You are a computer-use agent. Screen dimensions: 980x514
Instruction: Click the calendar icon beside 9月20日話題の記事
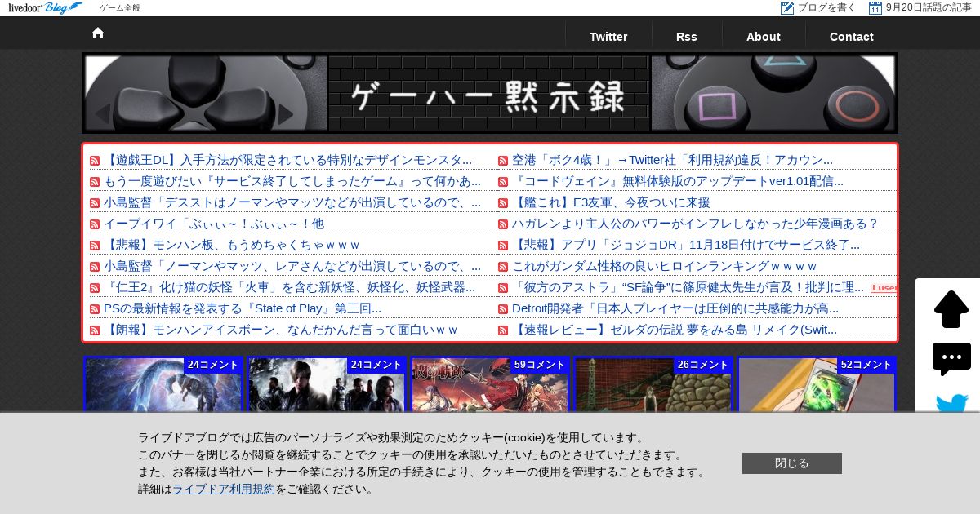(x=875, y=8)
